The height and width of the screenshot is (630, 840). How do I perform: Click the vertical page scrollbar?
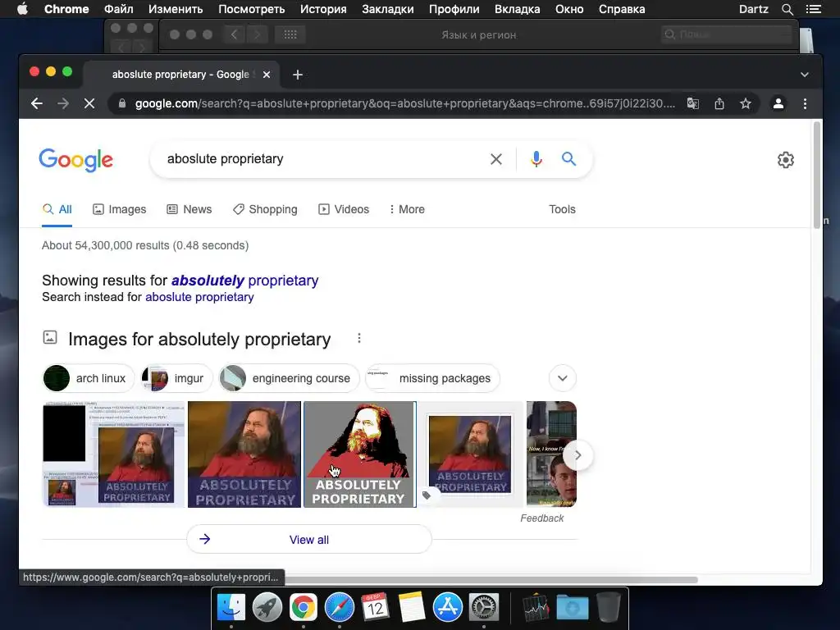point(816,176)
